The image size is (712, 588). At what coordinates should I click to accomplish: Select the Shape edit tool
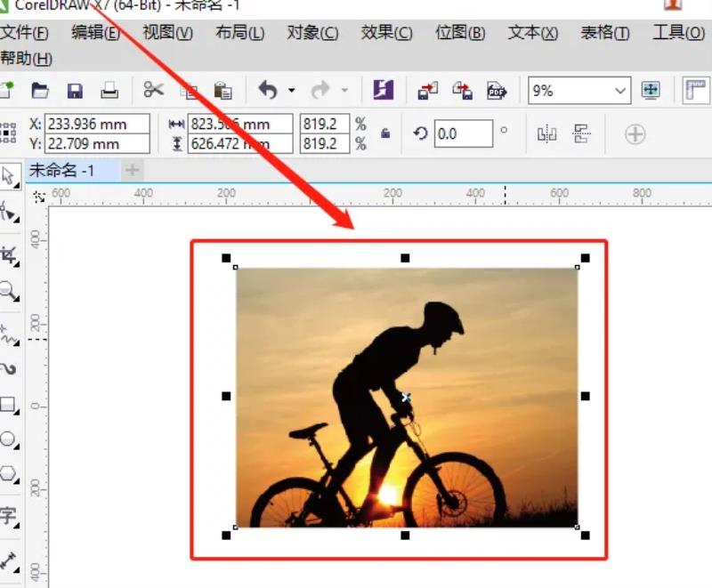[10, 212]
